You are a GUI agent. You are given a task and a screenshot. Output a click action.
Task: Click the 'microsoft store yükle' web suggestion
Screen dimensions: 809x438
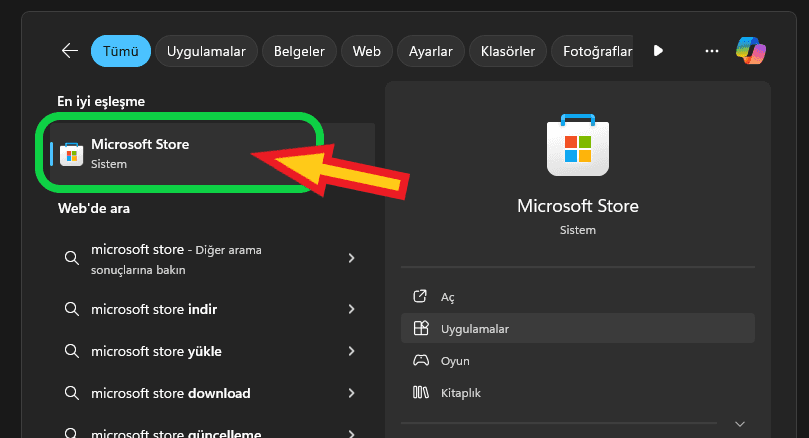(x=212, y=351)
